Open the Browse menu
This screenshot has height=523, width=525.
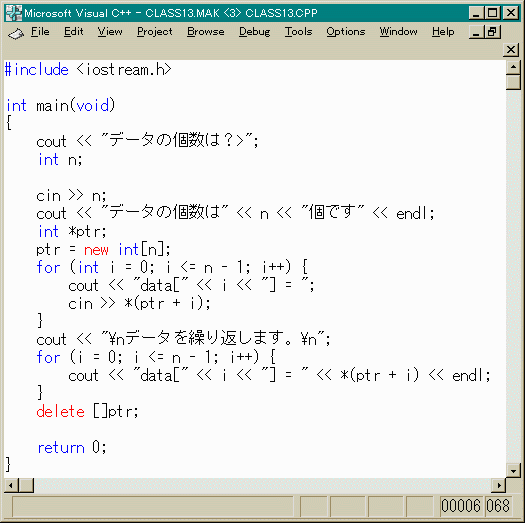[206, 32]
